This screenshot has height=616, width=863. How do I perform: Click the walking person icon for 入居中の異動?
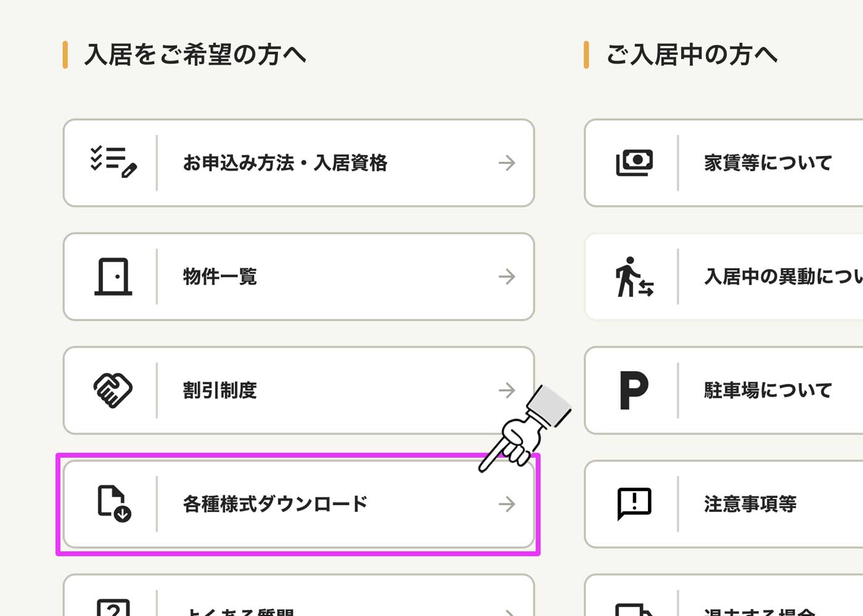point(634,277)
